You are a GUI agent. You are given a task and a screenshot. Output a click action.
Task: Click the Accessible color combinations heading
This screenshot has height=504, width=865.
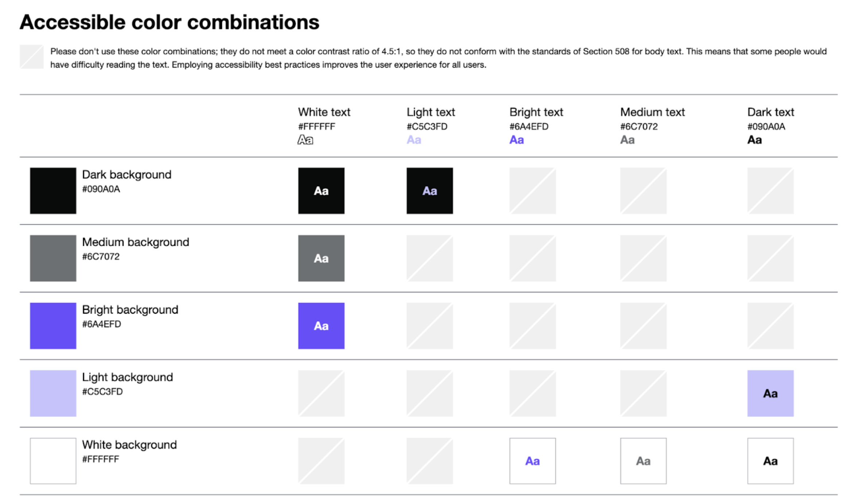tap(170, 22)
